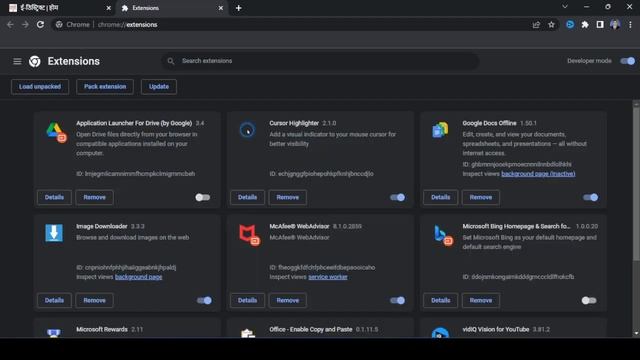
Task: Close the Extensions tab
Action: coord(221,8)
